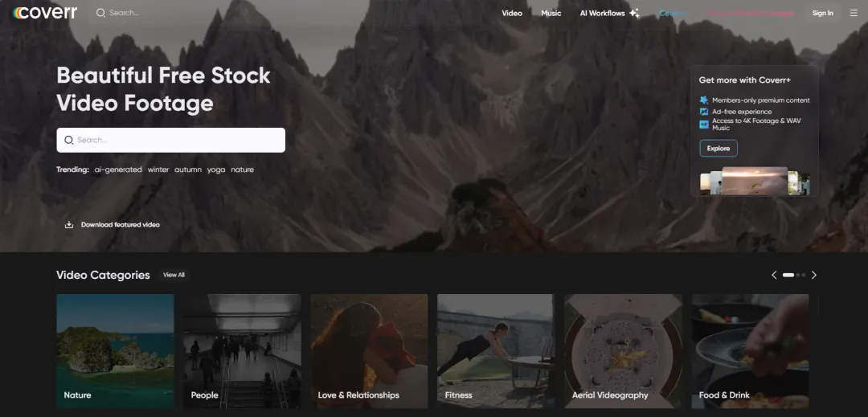Open the Video menu item

512,13
